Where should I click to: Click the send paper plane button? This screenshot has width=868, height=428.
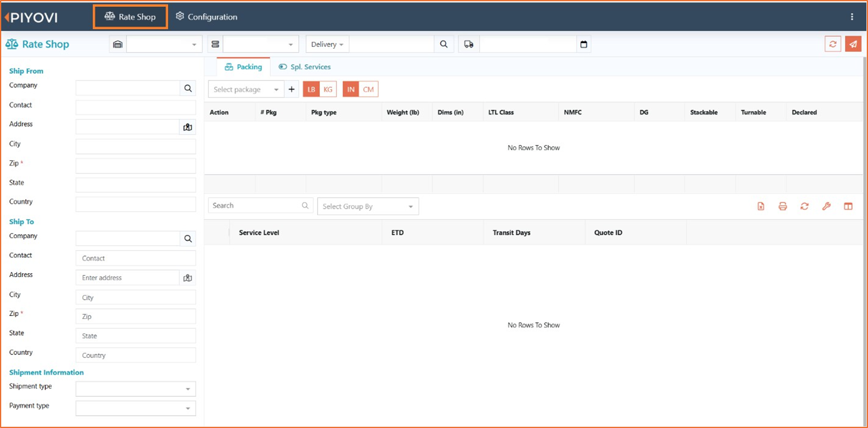click(x=853, y=44)
